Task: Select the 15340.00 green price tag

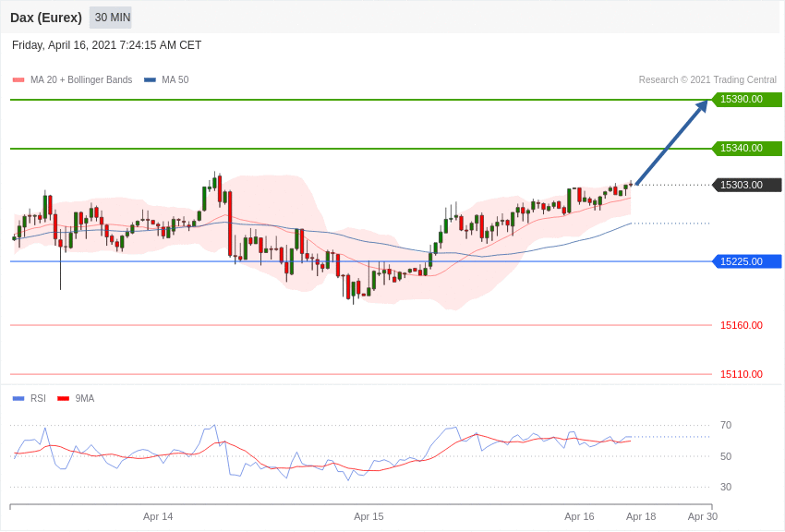Action: pyautogui.click(x=747, y=148)
